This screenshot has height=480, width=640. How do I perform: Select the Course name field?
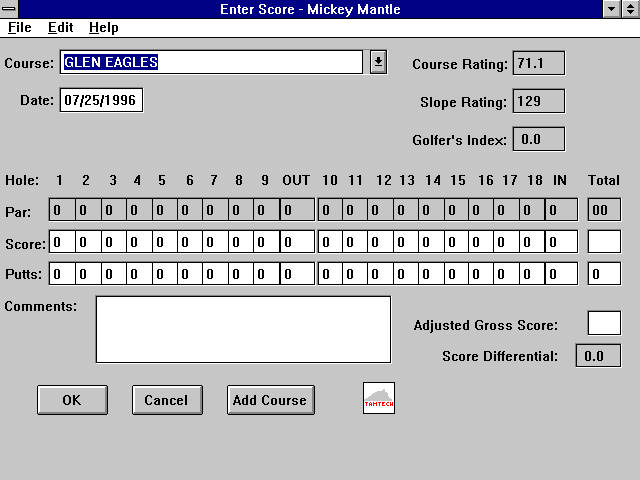click(x=210, y=62)
